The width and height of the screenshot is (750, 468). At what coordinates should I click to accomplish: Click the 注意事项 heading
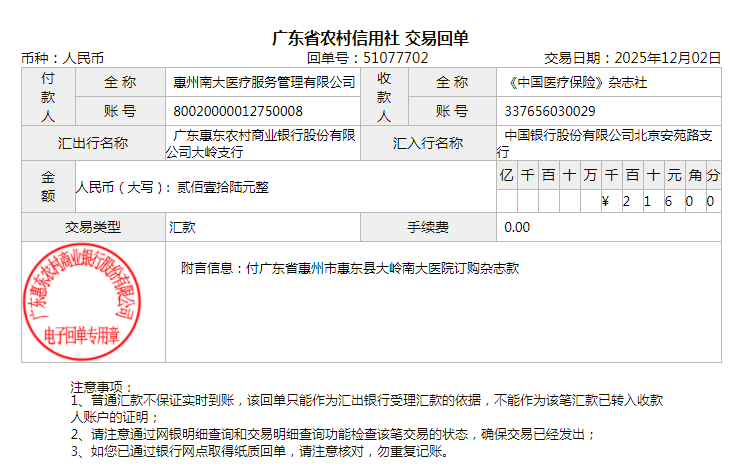(101, 386)
